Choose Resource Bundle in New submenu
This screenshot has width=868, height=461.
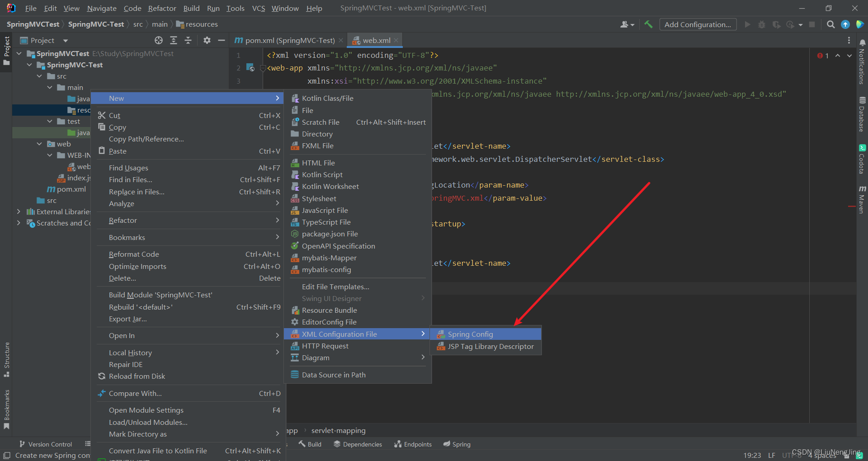(x=358, y=310)
